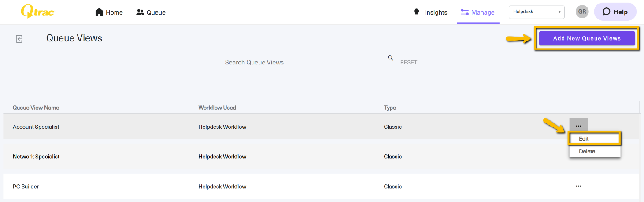Sort by the Queue View Name column header
Screen dimensions: 644x202
coord(36,108)
